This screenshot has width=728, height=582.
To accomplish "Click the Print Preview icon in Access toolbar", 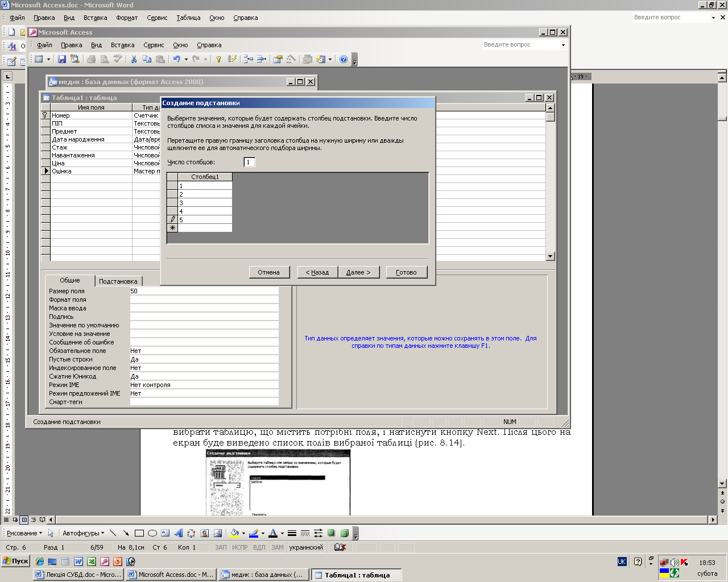I will pos(104,59).
